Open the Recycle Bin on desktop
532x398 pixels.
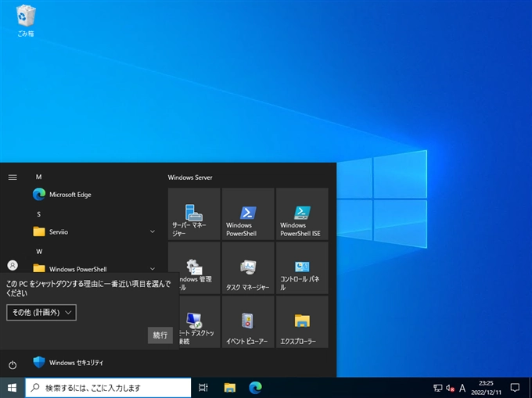coord(25,20)
